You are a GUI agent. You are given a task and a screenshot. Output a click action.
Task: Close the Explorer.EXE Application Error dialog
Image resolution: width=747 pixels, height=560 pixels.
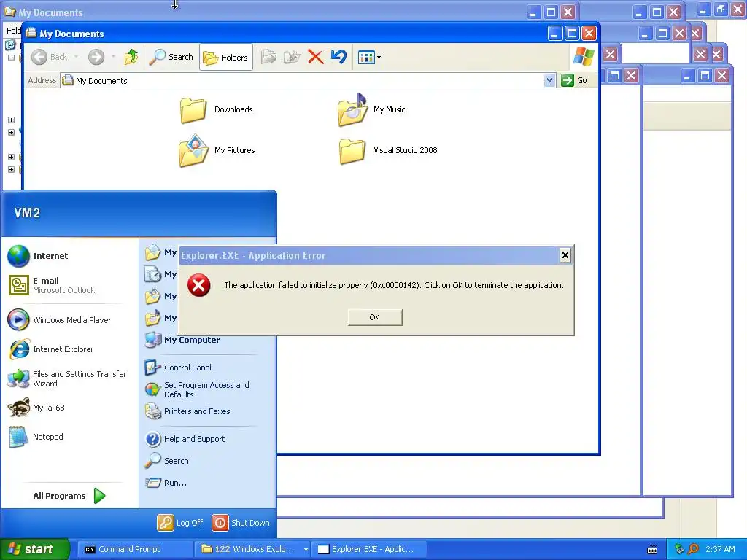pyautogui.click(x=565, y=255)
